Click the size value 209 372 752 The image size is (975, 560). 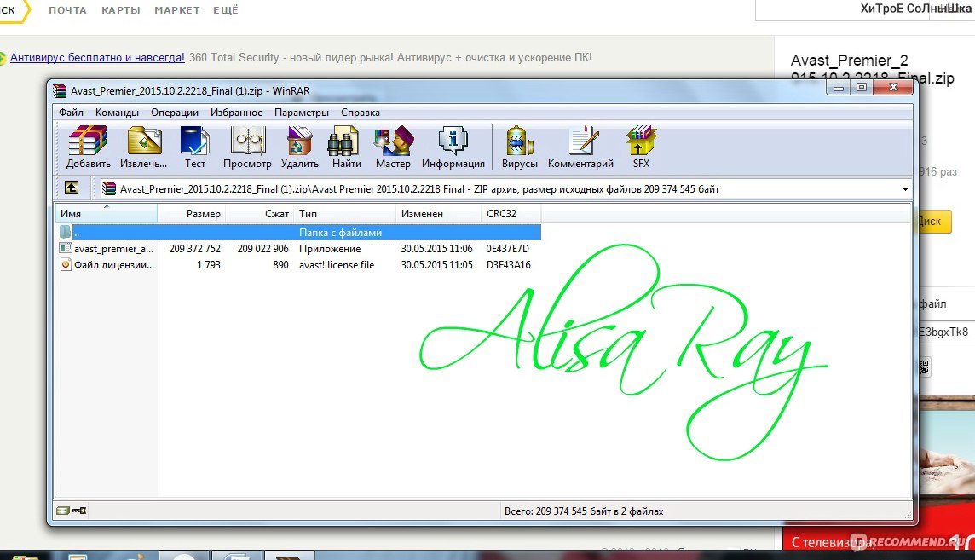point(194,249)
